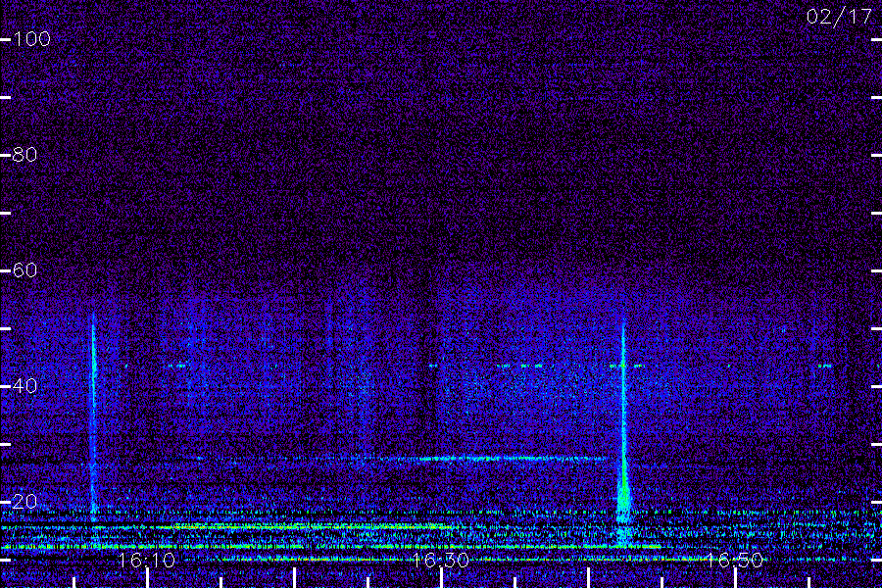Click the 16:30 time label
Screen dimensions: 882x588
coord(440,560)
